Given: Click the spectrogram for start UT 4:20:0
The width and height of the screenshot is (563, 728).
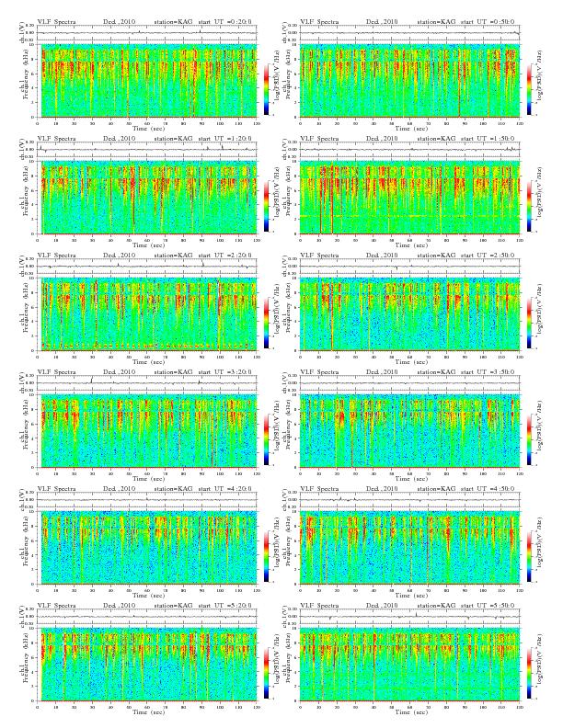Looking at the screenshot, I should pyautogui.click(x=147, y=548).
